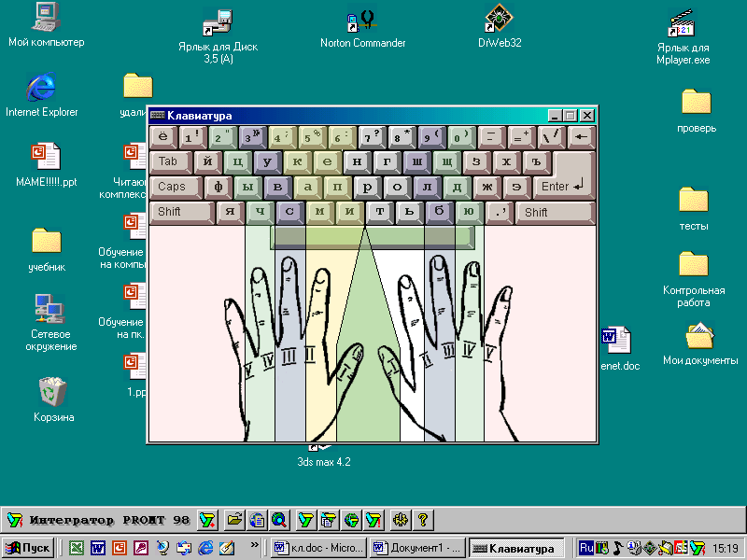This screenshot has height=560, width=747.
Task: Click the right Shift key
Action: pyautogui.click(x=556, y=213)
